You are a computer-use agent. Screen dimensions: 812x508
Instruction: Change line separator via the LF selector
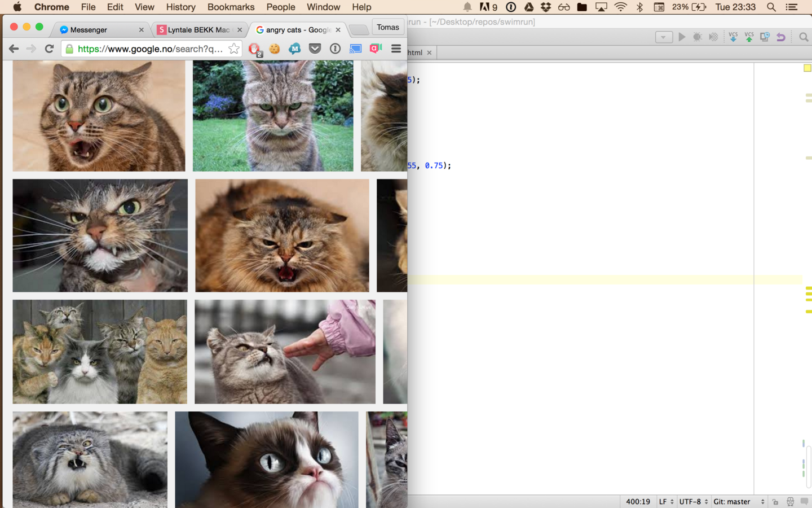coord(667,502)
